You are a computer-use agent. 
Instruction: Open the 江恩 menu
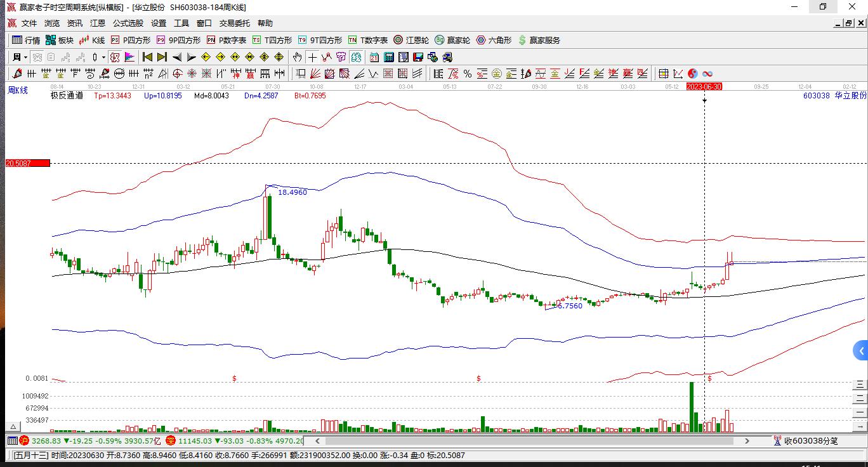[98, 23]
